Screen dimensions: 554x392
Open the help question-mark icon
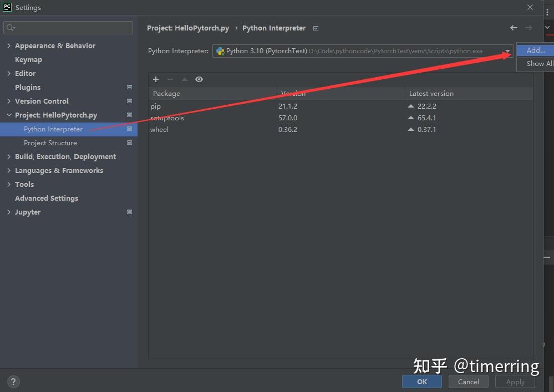13,381
